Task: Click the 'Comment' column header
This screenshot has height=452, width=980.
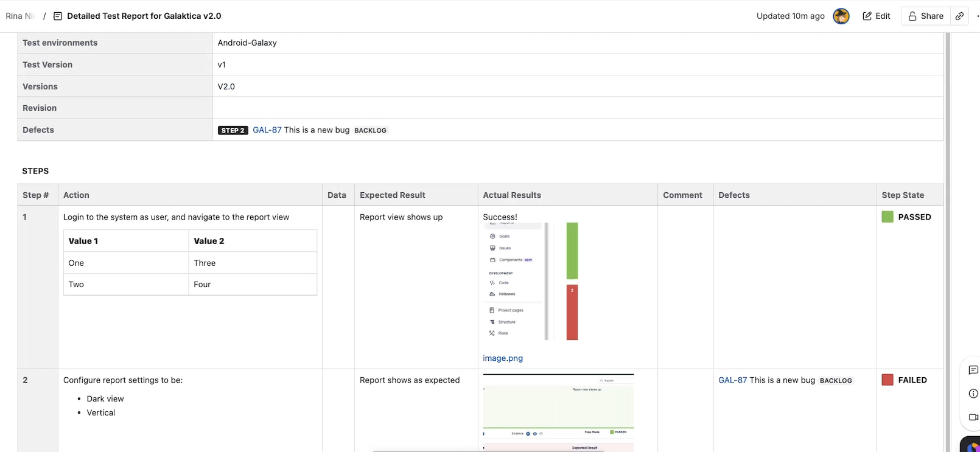Action: 682,195
